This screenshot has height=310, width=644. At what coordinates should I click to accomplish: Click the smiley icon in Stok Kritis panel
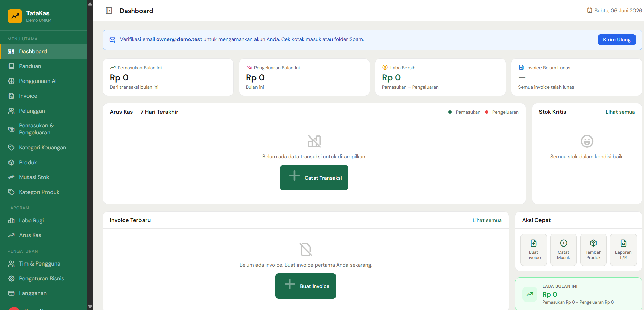point(587,141)
